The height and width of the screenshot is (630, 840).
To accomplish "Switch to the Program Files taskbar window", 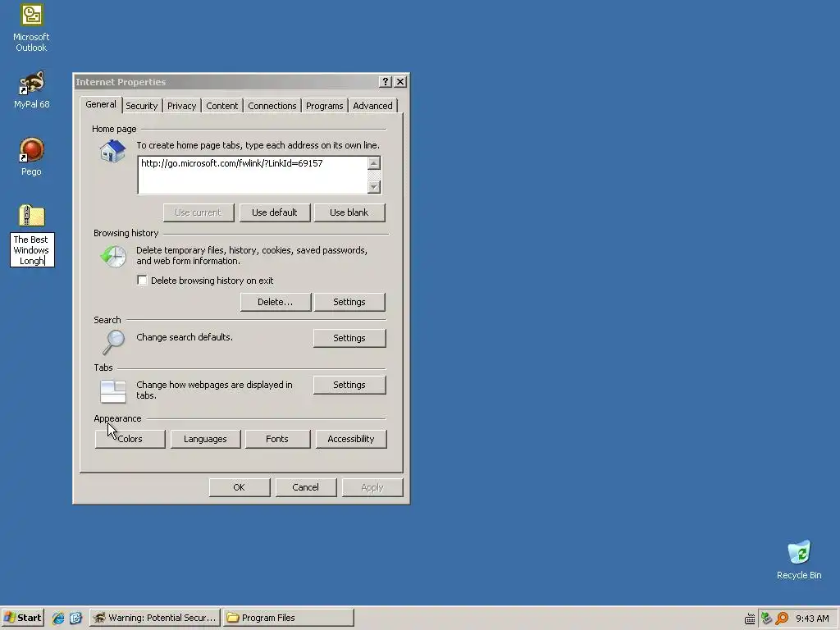I will [288, 618].
